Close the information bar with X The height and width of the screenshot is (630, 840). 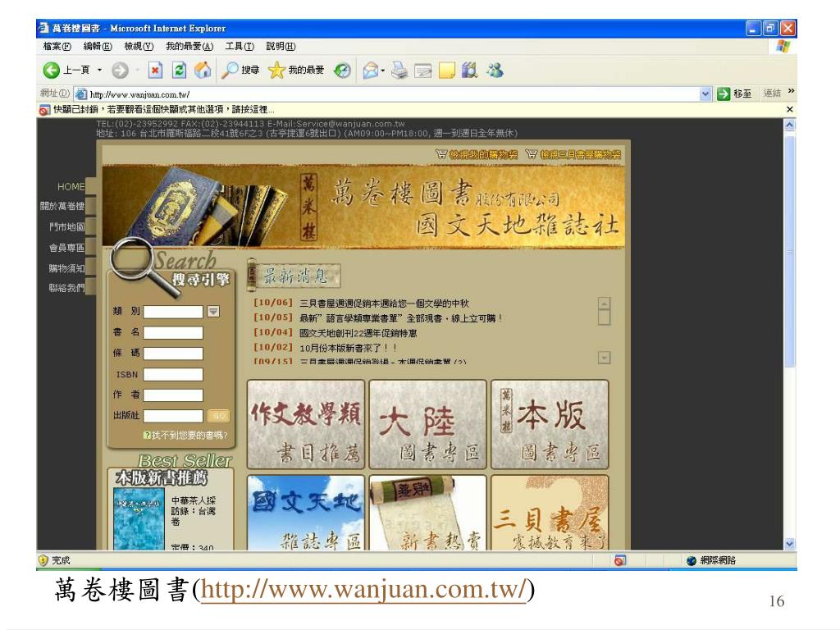tap(789, 109)
